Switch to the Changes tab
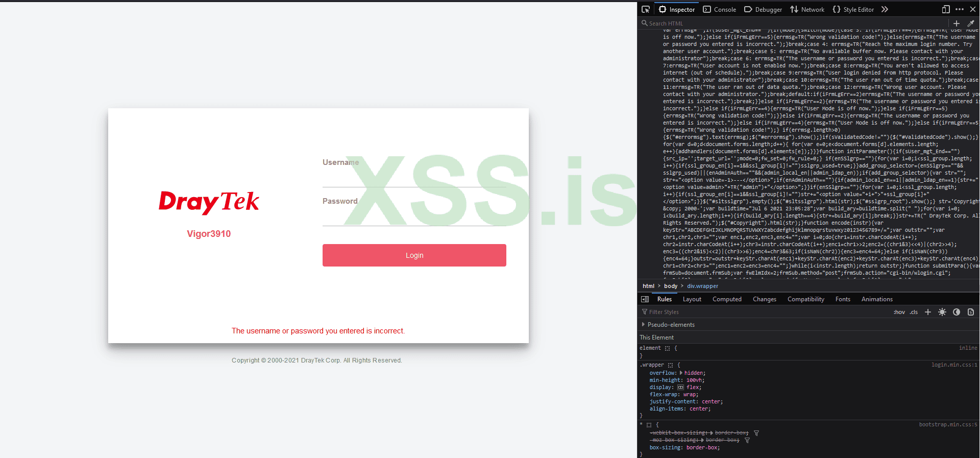The height and width of the screenshot is (458, 980). [x=765, y=299]
